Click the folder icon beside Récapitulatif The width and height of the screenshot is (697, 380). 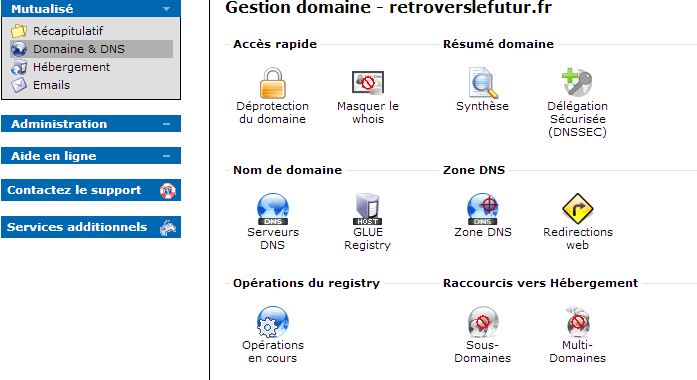(x=19, y=31)
